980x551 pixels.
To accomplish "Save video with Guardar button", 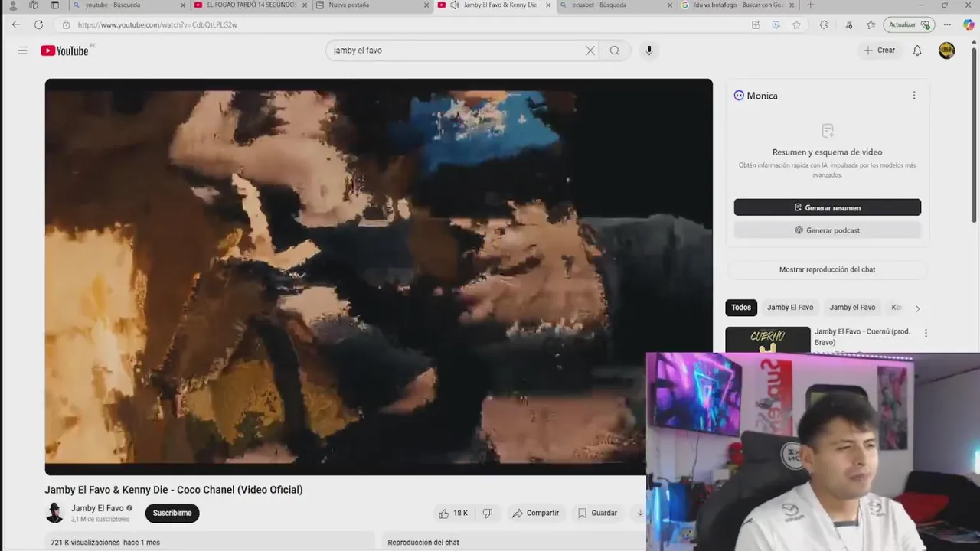I will click(597, 514).
